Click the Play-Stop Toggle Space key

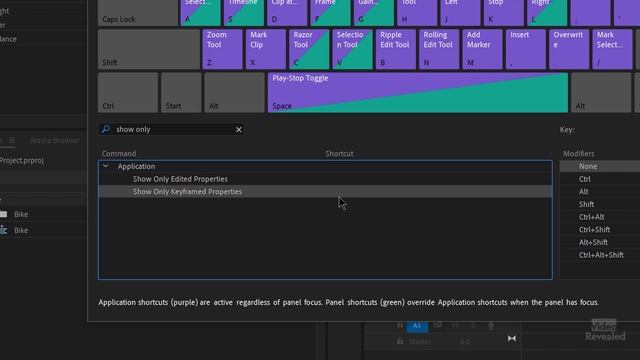[418, 93]
